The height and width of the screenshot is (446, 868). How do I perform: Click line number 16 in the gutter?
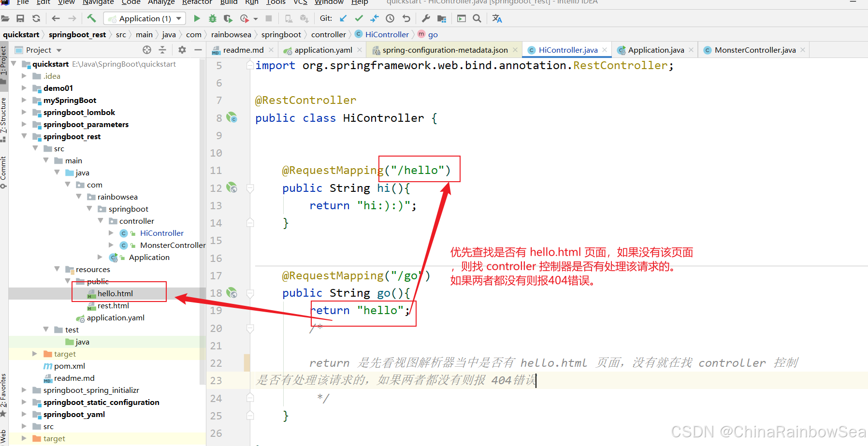coord(216,258)
